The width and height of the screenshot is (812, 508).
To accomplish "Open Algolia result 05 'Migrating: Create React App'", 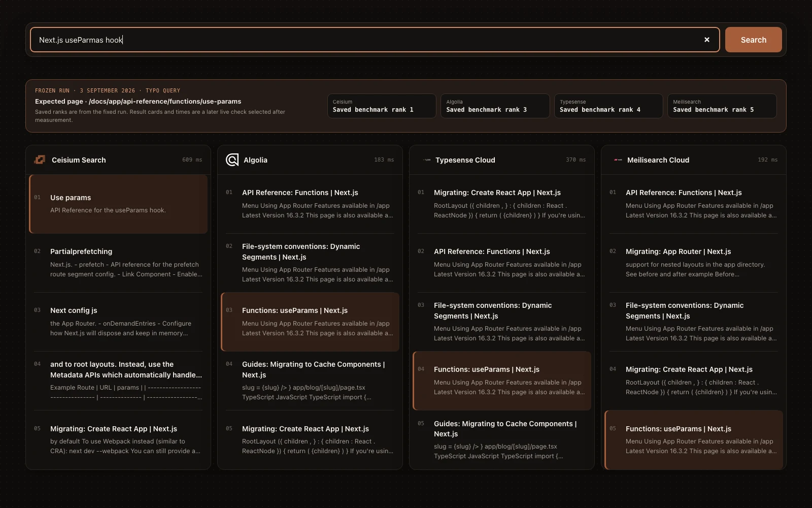I will click(310, 439).
